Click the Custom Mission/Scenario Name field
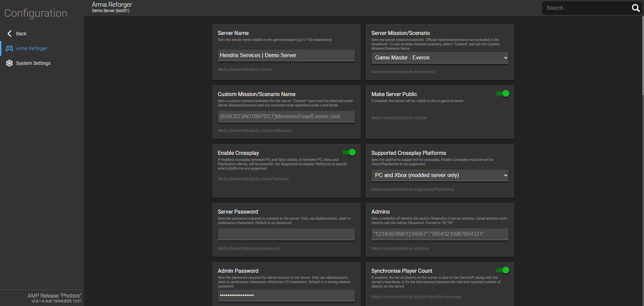Image resolution: width=644 pixels, height=306 pixels. 286,117
